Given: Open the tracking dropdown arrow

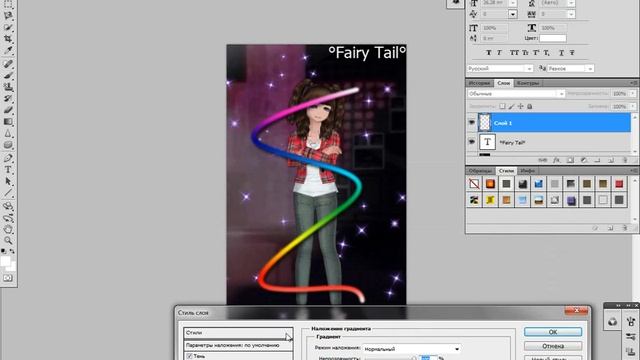Looking at the screenshot, I should [x=571, y=14].
